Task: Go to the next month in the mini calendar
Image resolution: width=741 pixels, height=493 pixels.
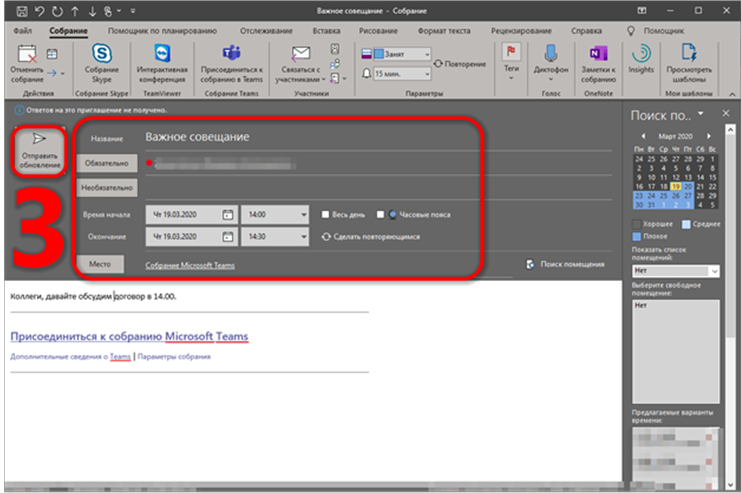Action: (x=708, y=136)
